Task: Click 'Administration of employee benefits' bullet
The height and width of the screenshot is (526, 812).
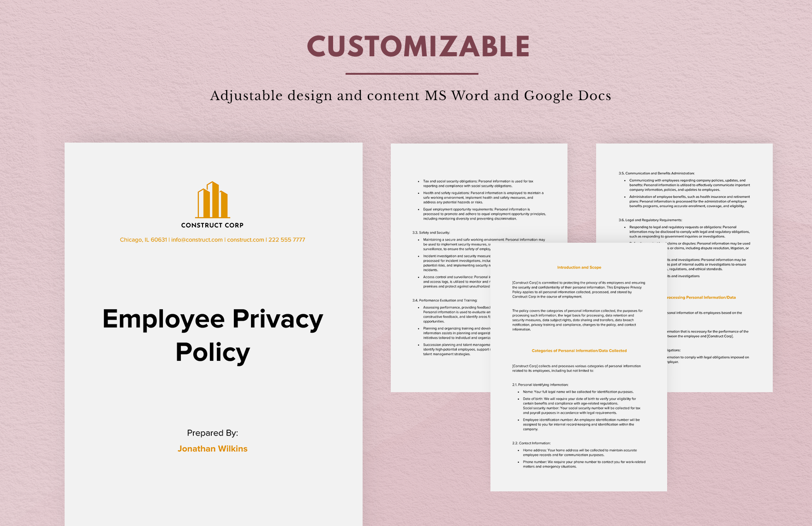Action: pos(690,202)
